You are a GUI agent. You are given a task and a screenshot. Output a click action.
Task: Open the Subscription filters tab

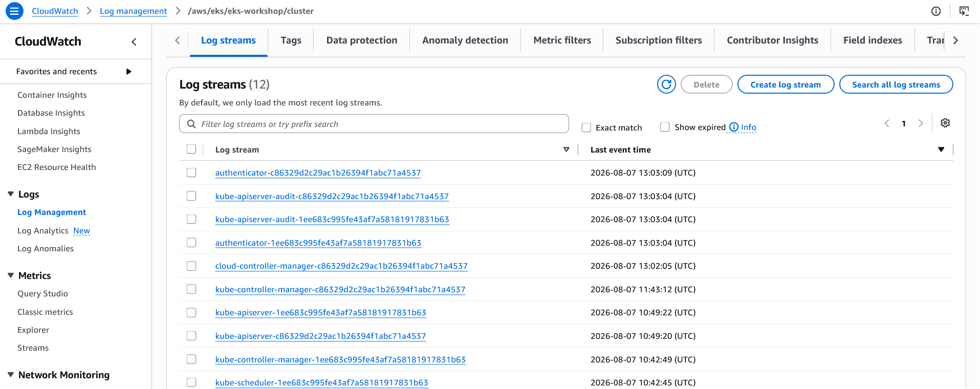point(659,40)
